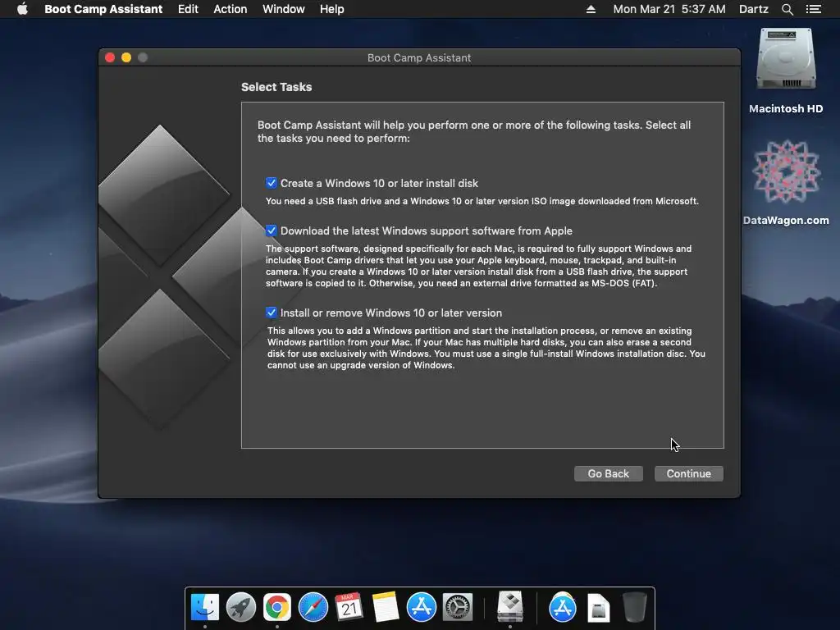The image size is (840, 630).
Task: Click intro text 'Boot Camp Assistant will help'
Action: [x=331, y=125]
